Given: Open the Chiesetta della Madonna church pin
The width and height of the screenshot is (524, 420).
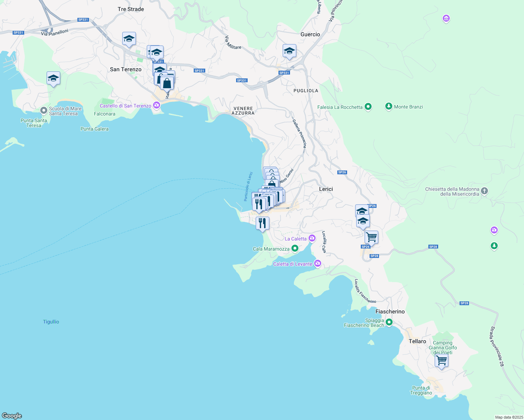Looking at the screenshot, I should tap(484, 191).
